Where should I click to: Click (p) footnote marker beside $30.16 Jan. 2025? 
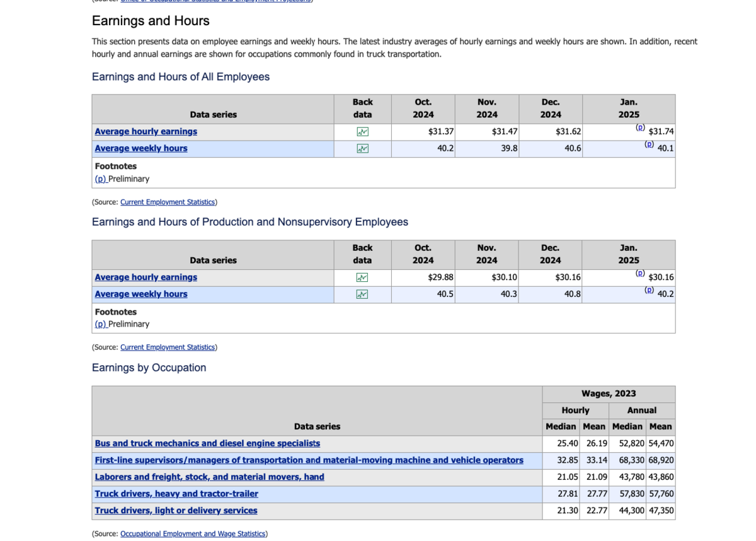(x=640, y=273)
